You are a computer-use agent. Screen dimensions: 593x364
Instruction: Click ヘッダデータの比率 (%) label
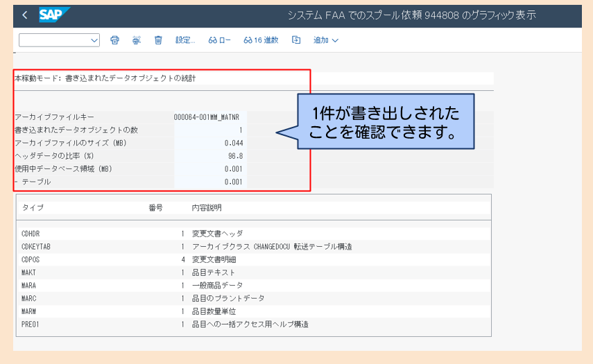coord(54,156)
